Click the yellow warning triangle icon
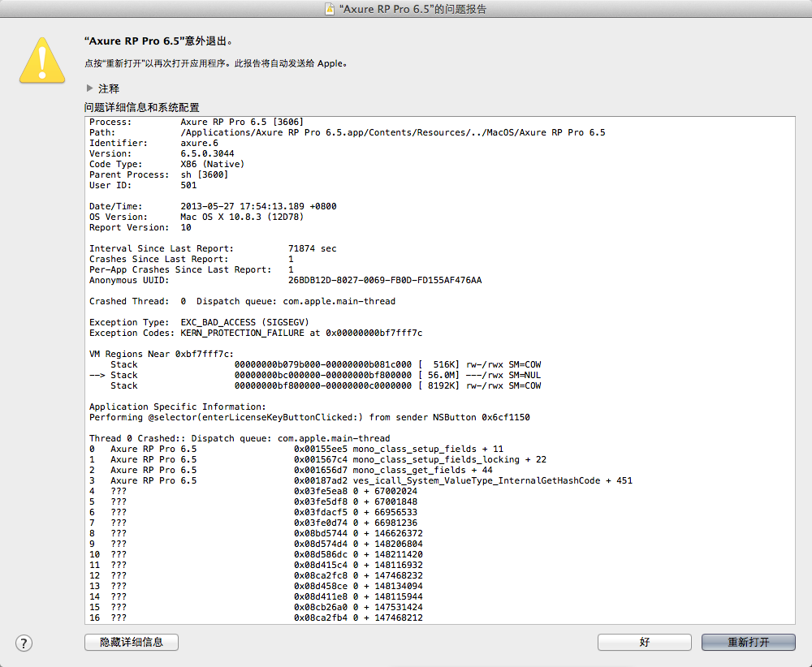The width and height of the screenshot is (812, 667). [42, 61]
